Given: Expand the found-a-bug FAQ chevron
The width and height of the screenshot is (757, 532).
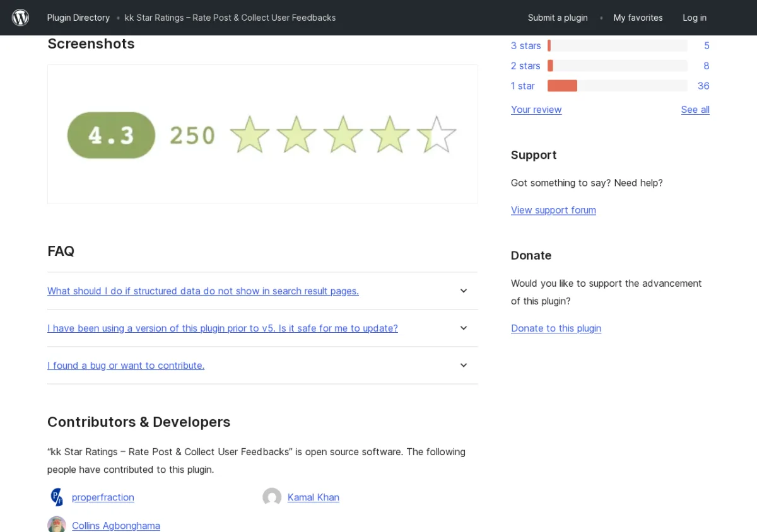Looking at the screenshot, I should (464, 365).
